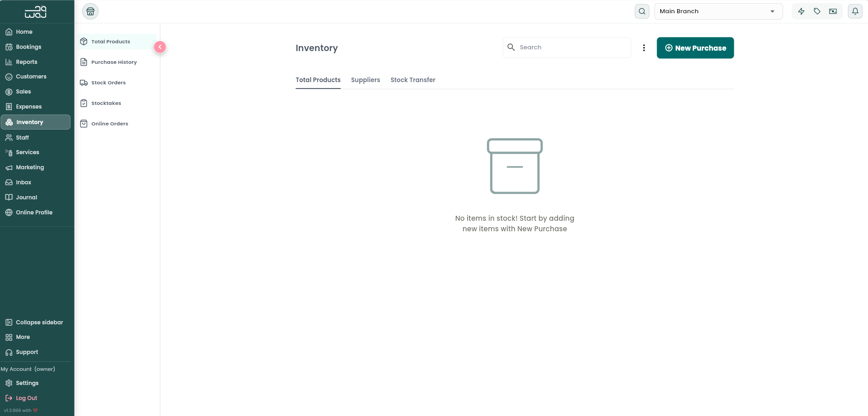868x416 pixels.
Task: Open the lightning bolt quick actions icon
Action: [x=801, y=11]
